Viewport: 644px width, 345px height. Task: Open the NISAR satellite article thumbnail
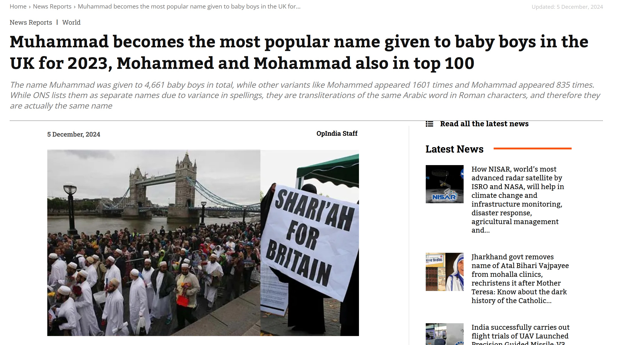(444, 184)
